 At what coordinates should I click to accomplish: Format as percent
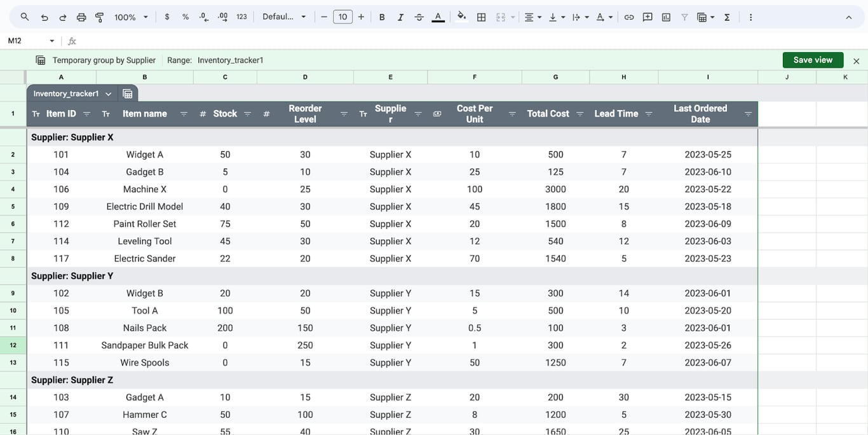point(186,17)
